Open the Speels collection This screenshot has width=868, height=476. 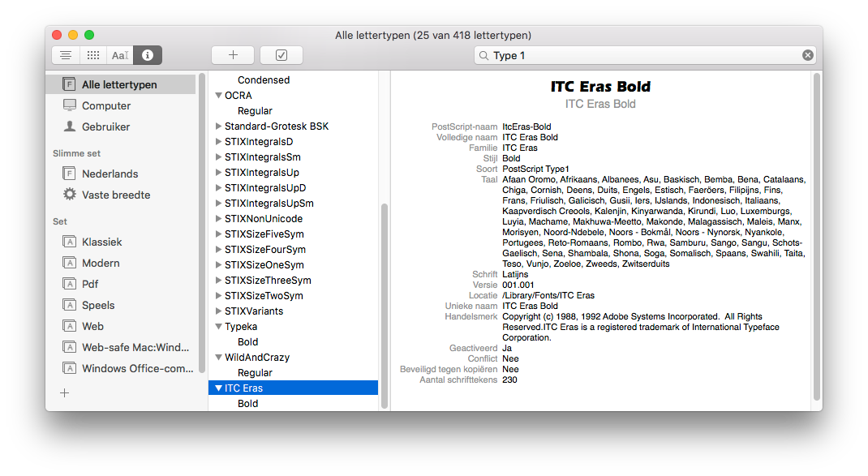click(x=98, y=305)
